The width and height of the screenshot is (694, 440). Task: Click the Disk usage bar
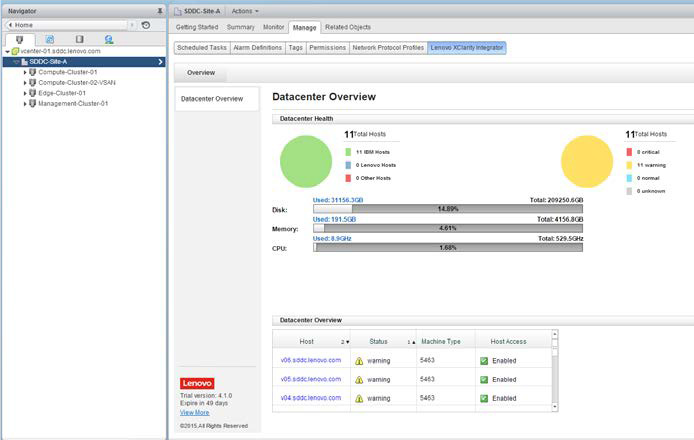448,209
